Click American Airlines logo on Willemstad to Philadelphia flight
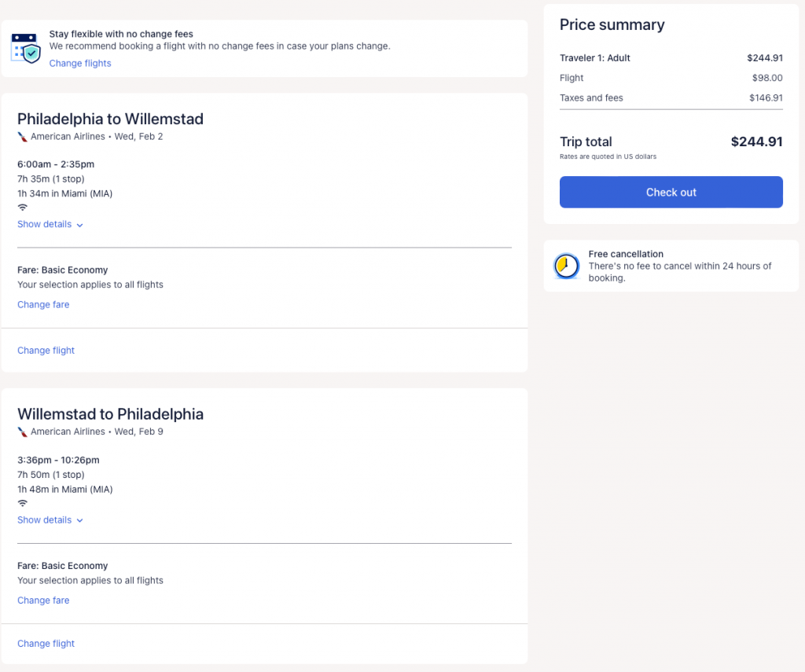Image resolution: width=805 pixels, height=672 pixels. coord(22,432)
